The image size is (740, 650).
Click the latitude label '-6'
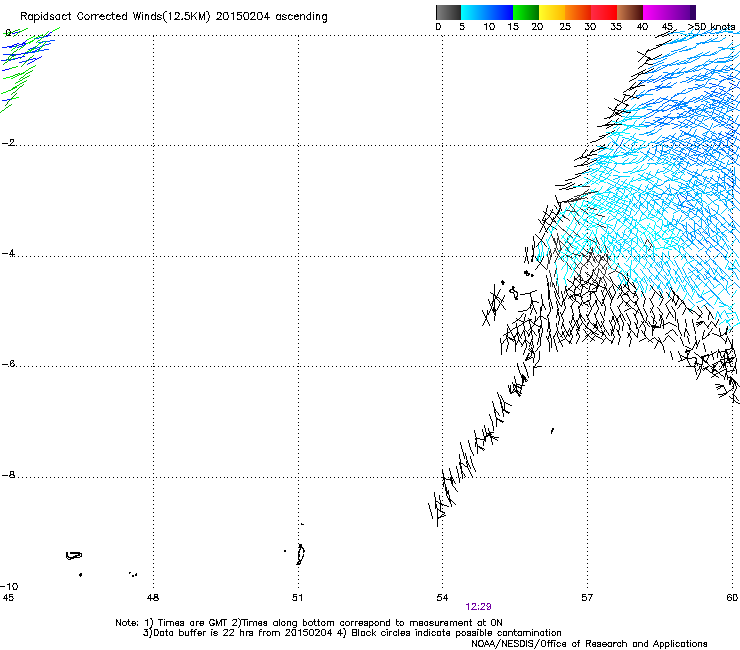click(x=8, y=364)
